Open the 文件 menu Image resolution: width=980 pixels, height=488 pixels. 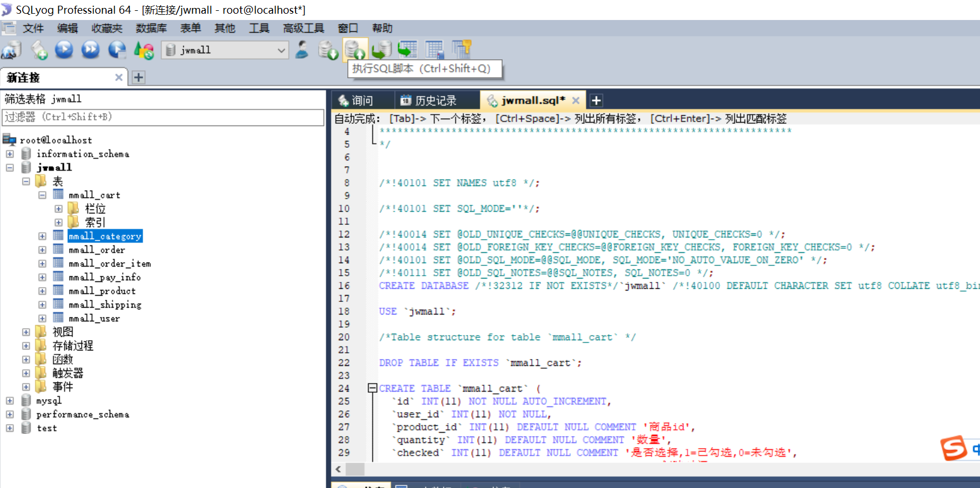[x=33, y=28]
